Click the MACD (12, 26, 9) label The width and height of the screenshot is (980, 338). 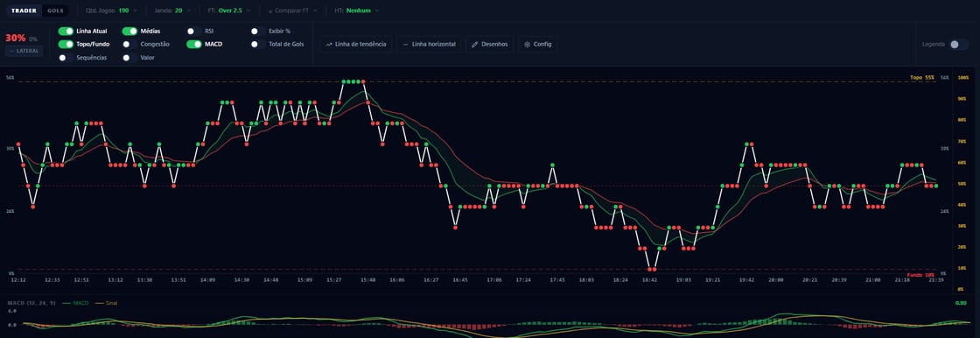pyautogui.click(x=31, y=303)
